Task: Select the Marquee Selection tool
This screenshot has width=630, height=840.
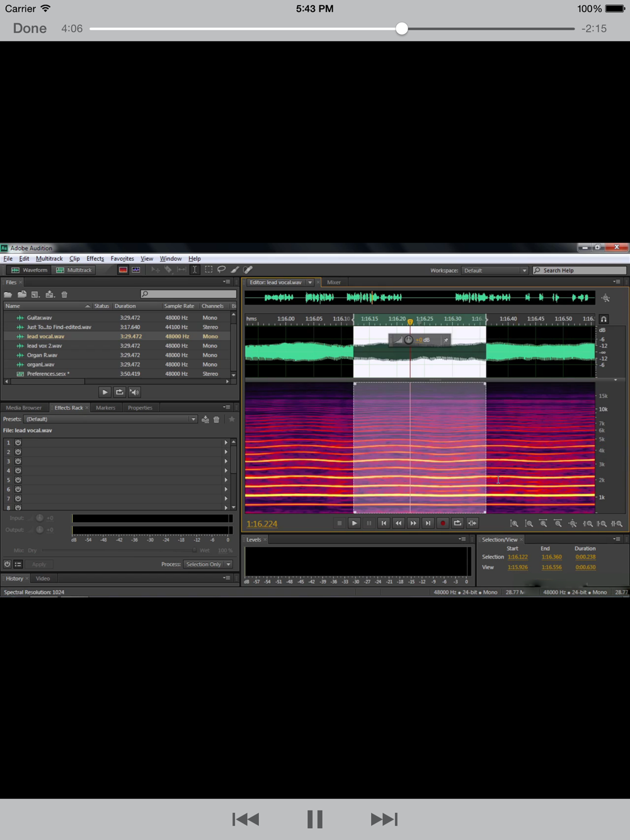Action: click(x=209, y=270)
